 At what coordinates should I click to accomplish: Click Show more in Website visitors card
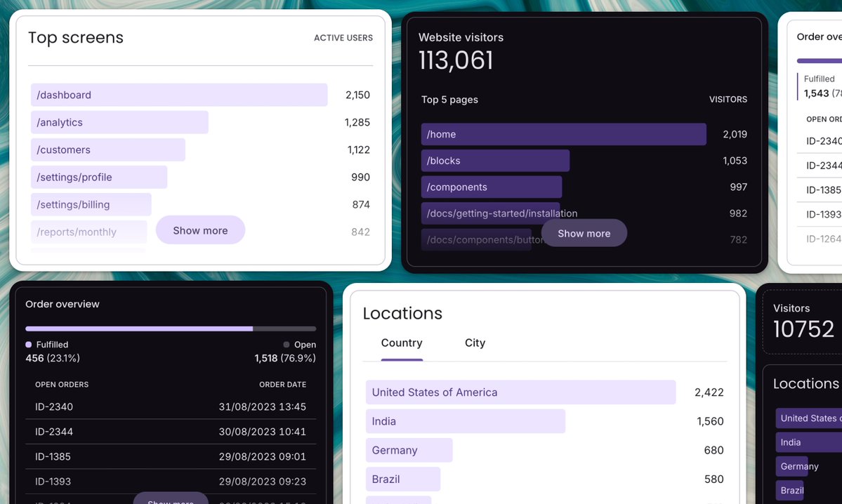pyautogui.click(x=584, y=234)
